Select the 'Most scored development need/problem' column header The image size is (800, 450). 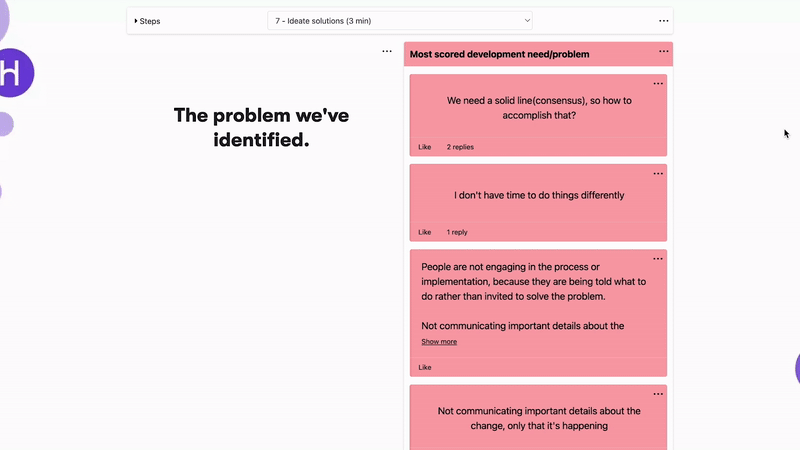coord(499,54)
